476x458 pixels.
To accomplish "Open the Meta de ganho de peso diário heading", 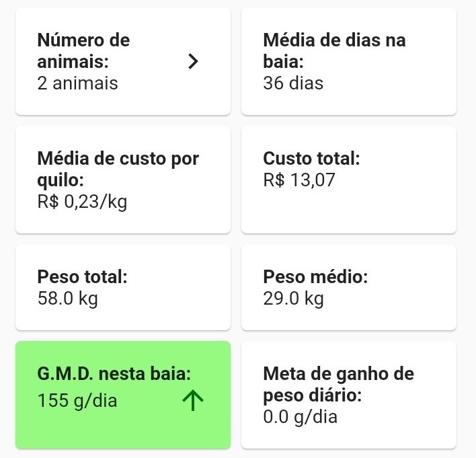I will (x=338, y=384).
